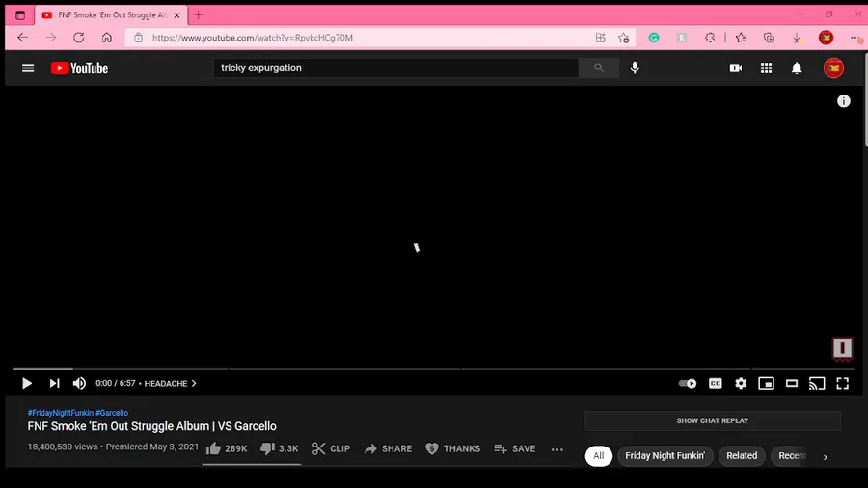The height and width of the screenshot is (488, 868).
Task: Add this page to favorites
Action: tap(624, 38)
